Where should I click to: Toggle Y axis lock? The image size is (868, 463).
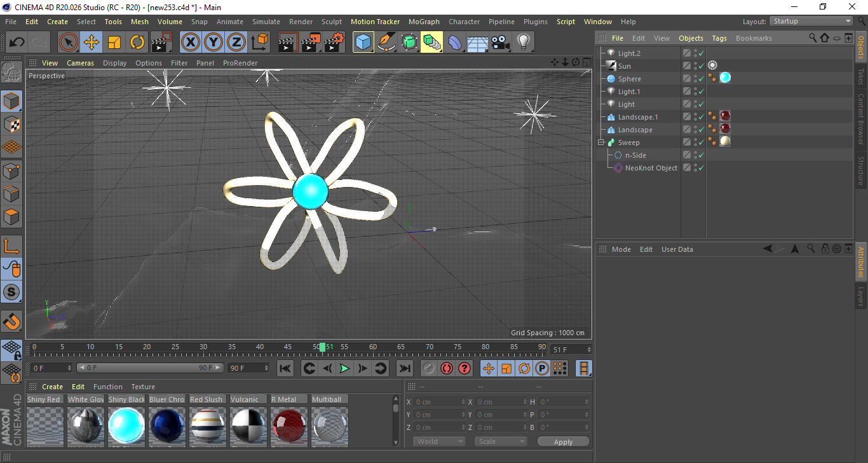click(214, 43)
